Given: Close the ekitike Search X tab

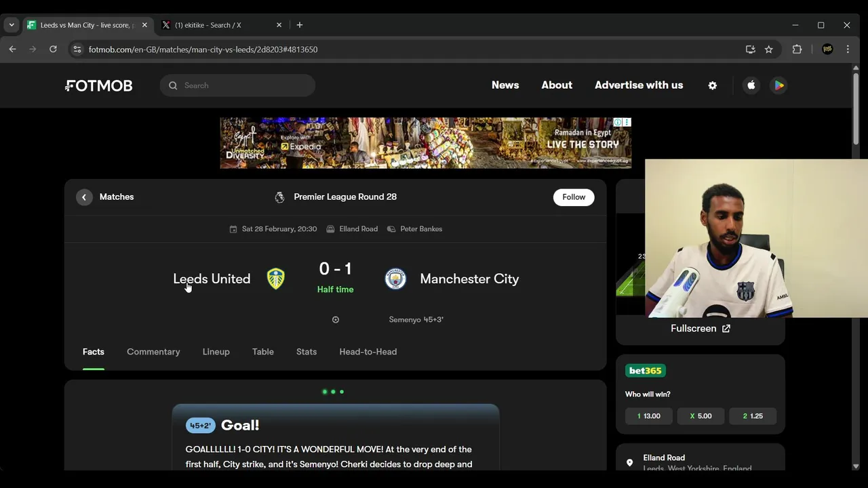Looking at the screenshot, I should [x=279, y=25].
